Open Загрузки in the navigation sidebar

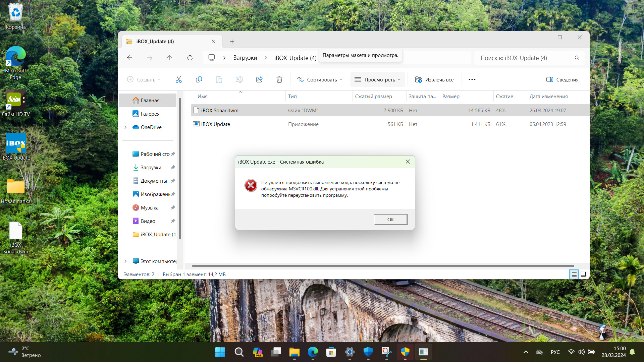coord(151,167)
